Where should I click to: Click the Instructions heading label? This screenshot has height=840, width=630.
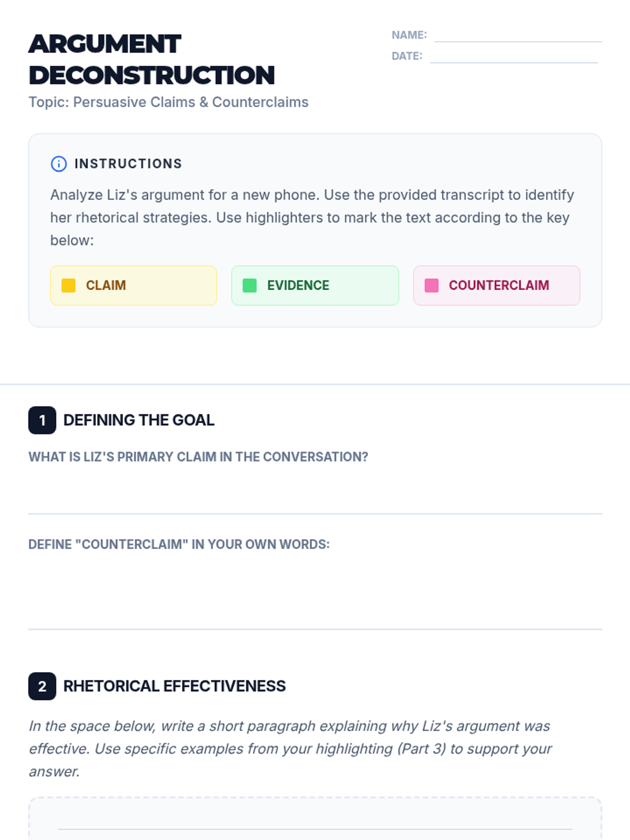(128, 164)
